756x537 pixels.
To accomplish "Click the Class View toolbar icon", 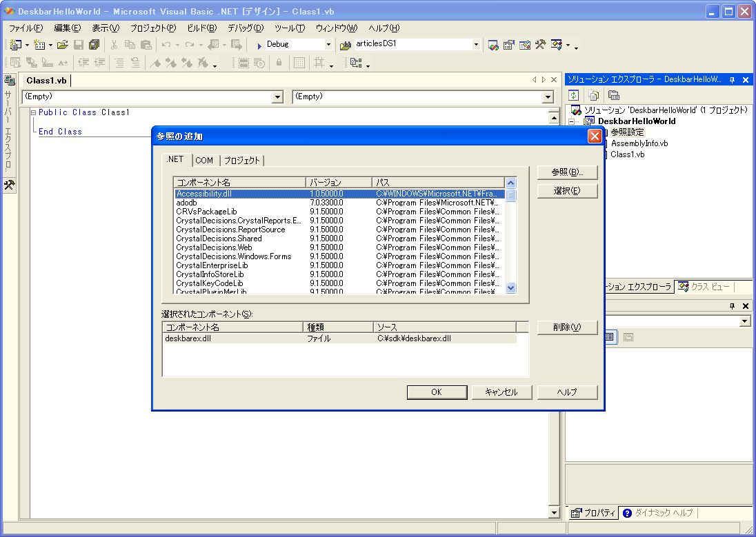I will [x=557, y=45].
